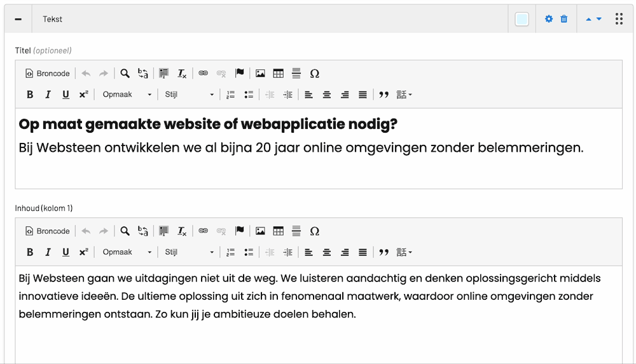Move Tekst block up with arrow
The image size is (636, 364).
point(588,20)
